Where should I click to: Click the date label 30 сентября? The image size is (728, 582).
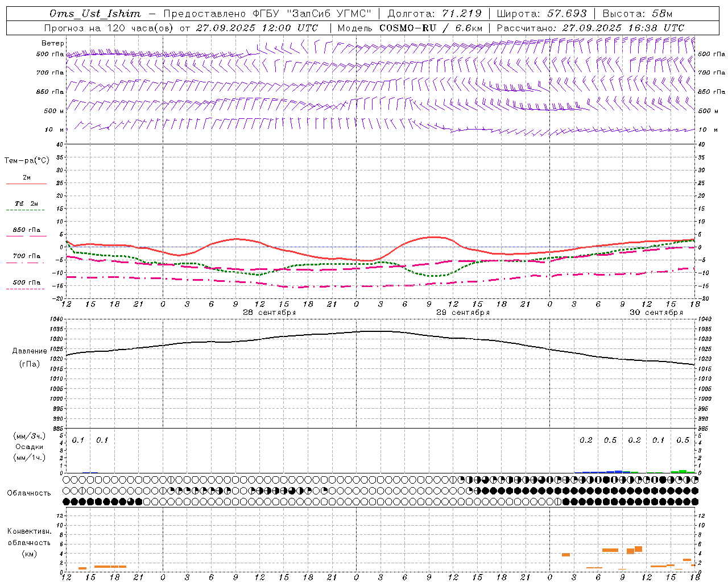tap(656, 313)
